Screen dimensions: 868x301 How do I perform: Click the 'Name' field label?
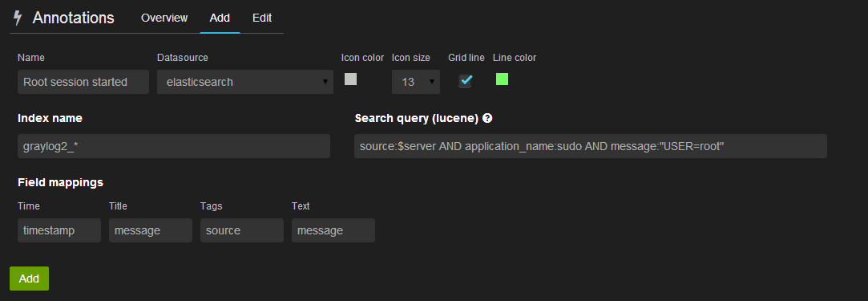pos(31,58)
